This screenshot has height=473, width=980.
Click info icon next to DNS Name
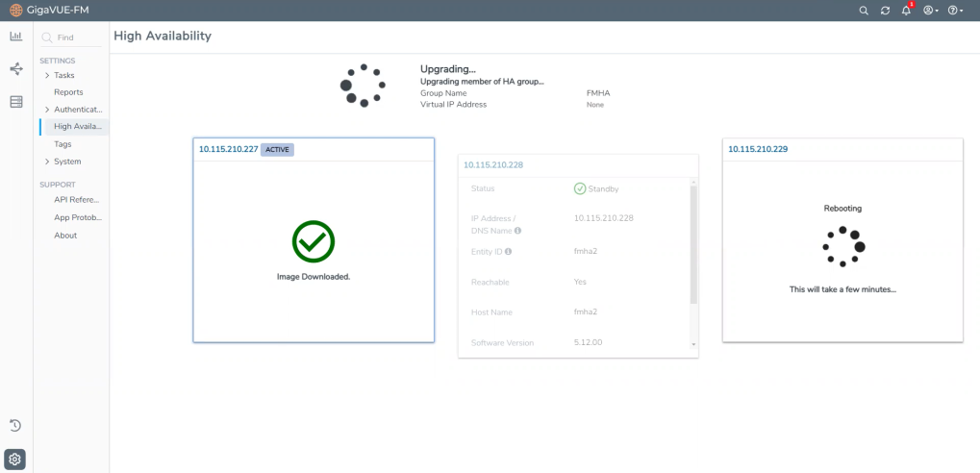click(x=517, y=231)
